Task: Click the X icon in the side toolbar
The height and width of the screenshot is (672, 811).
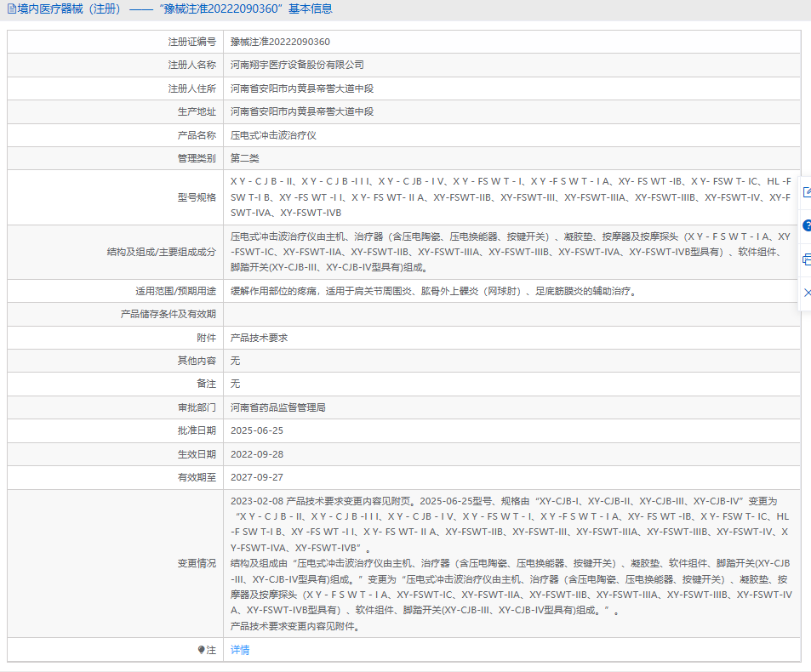Action: [807, 293]
